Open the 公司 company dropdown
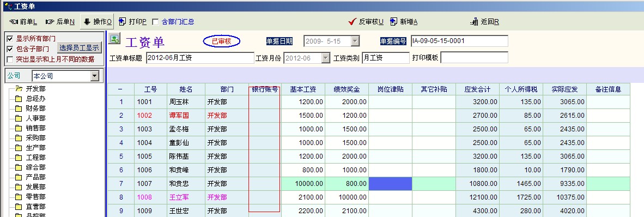Screen dimensions: 644x217 pyautogui.click(x=95, y=76)
